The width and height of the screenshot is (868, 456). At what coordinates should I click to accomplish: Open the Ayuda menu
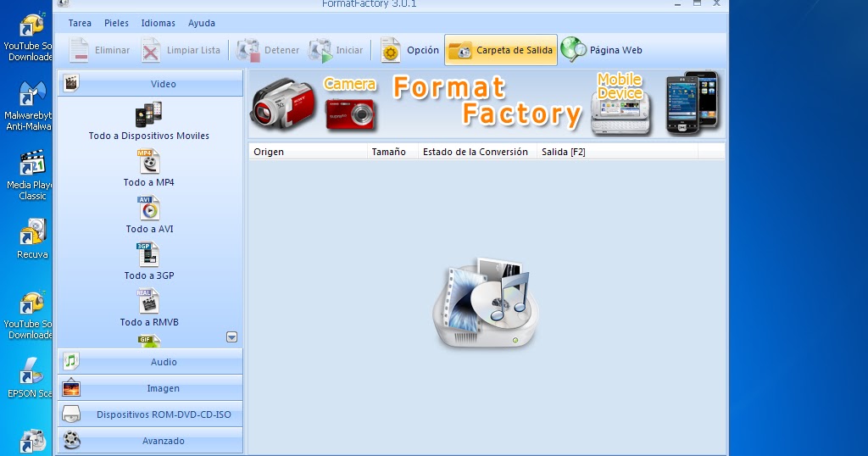click(x=202, y=23)
